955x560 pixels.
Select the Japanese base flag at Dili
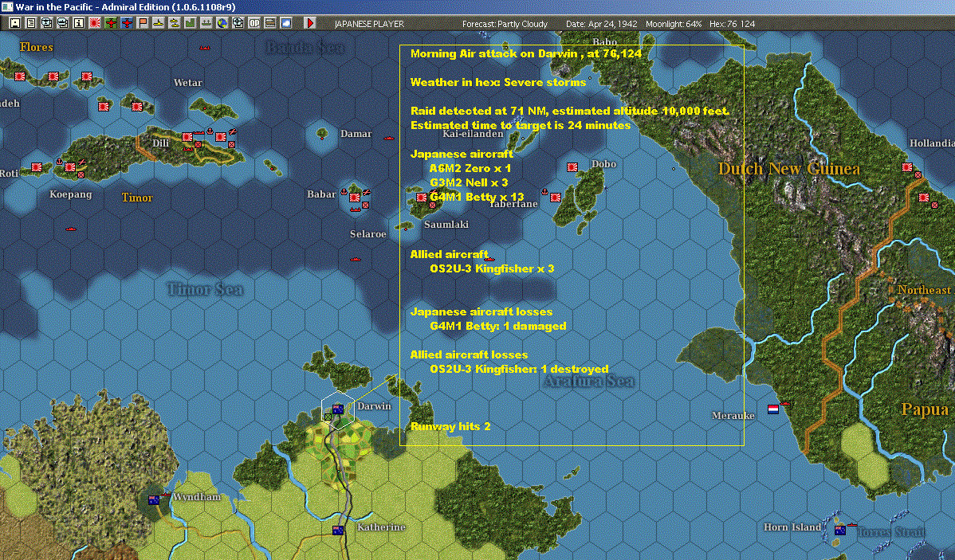[x=187, y=137]
